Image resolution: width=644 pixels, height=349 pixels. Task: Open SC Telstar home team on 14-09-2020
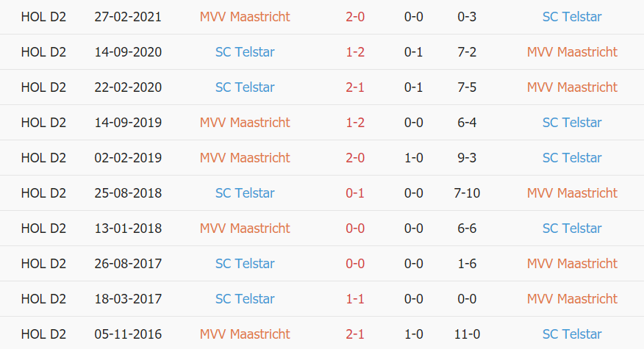pyautogui.click(x=245, y=52)
